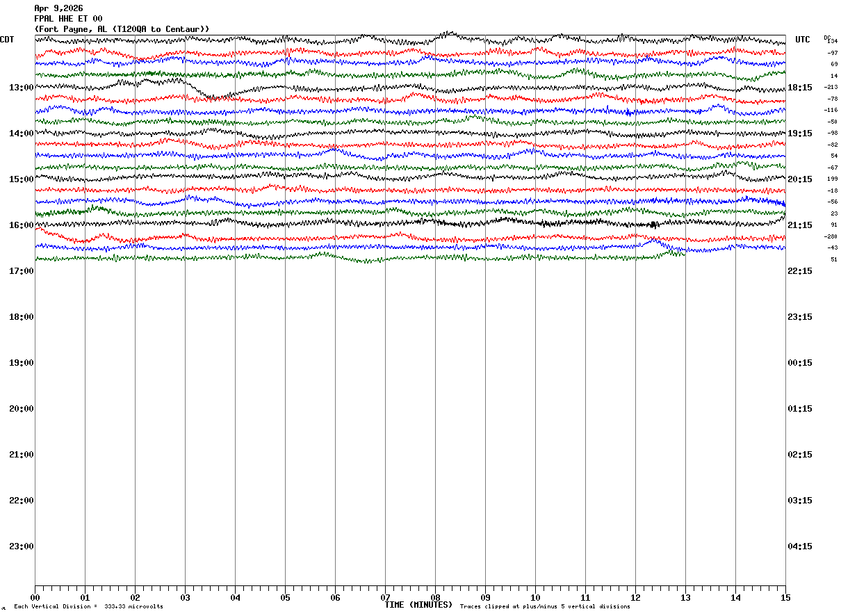
Task: Select the 21:00 CDT time label
Action: 22,455
